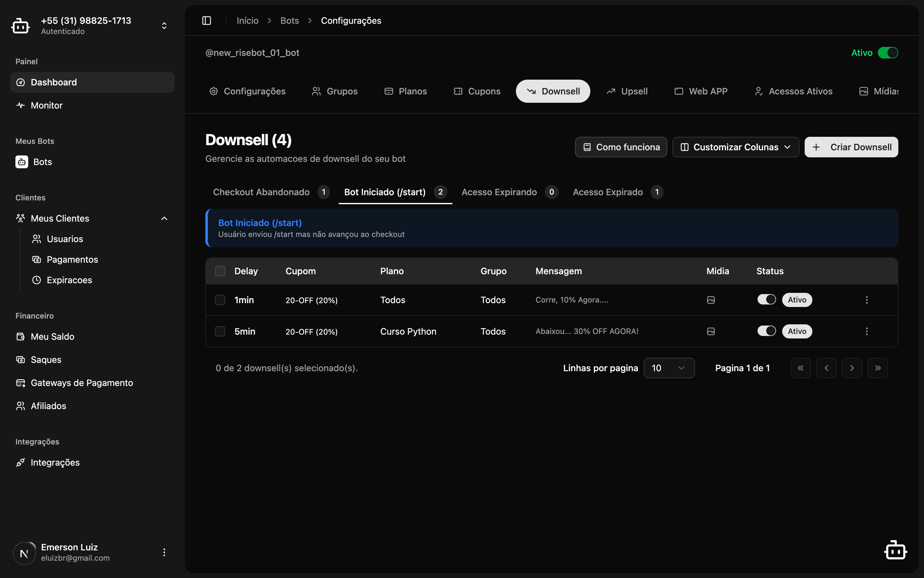
Task: Switch to the Upsell tab
Action: coord(627,92)
